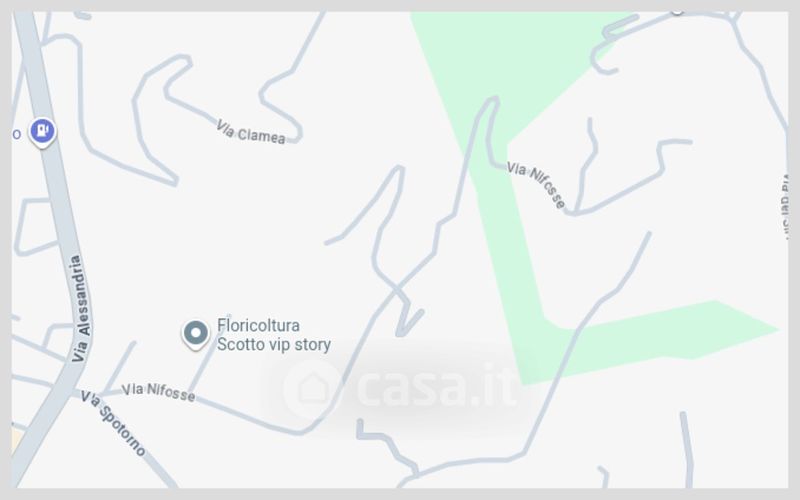Click the truncated blue label left of gas pin
Screen dimensions: 800x500
16,134
